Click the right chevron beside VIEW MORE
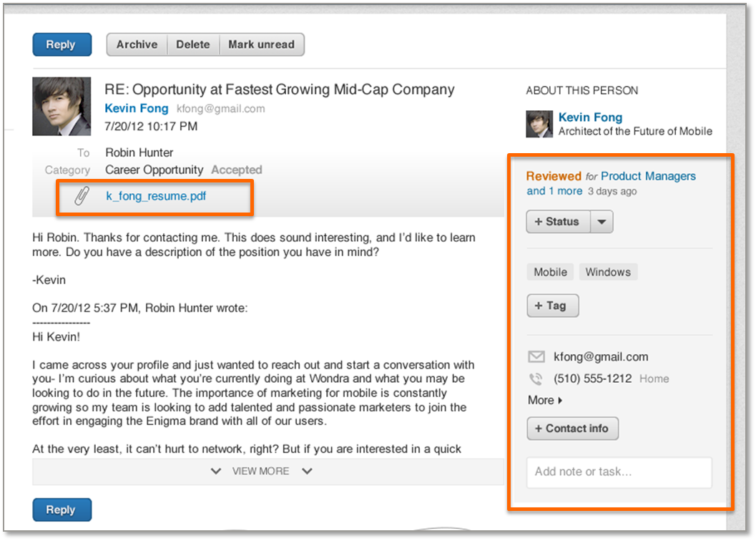756x541 pixels. coord(307,471)
